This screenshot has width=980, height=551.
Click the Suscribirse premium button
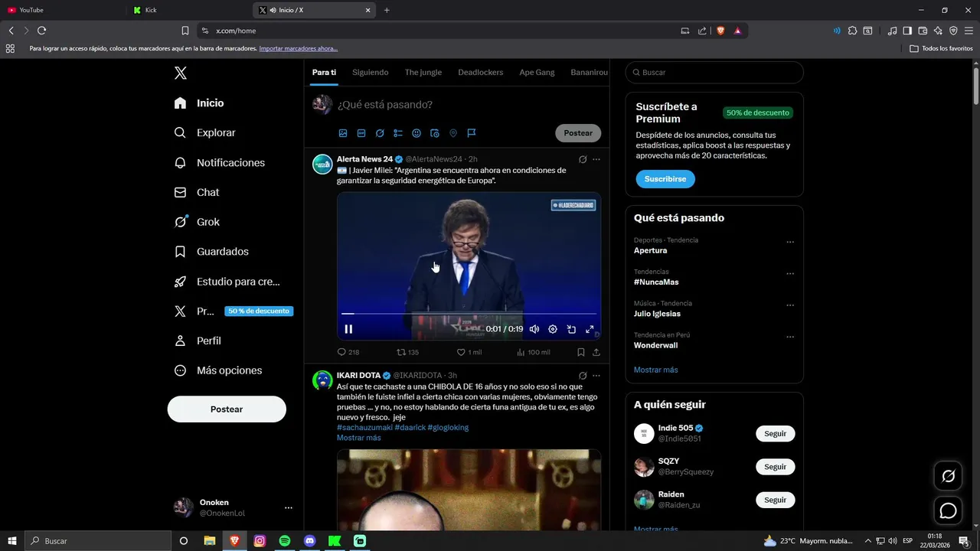point(665,179)
